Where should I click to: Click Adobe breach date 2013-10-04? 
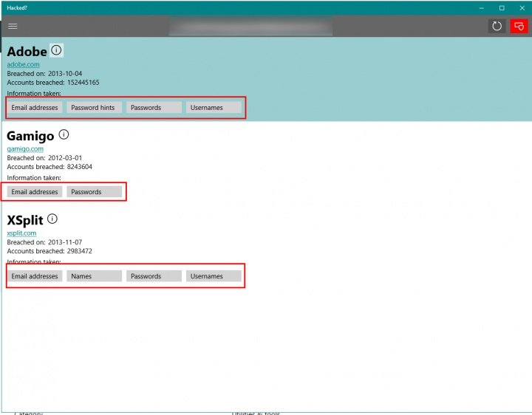click(65, 74)
